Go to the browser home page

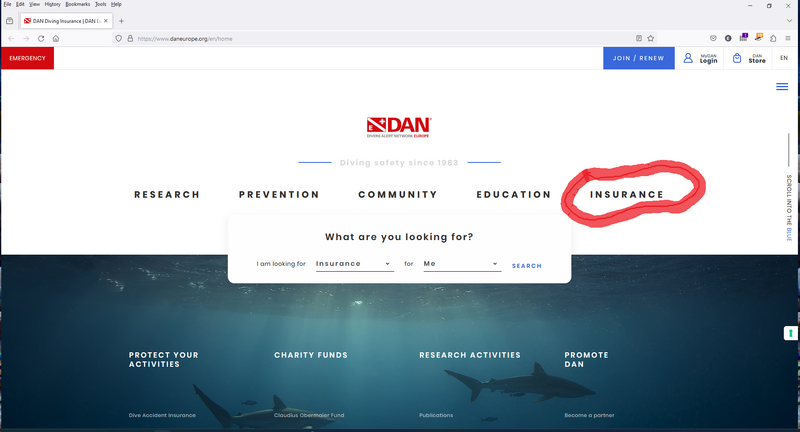56,38
